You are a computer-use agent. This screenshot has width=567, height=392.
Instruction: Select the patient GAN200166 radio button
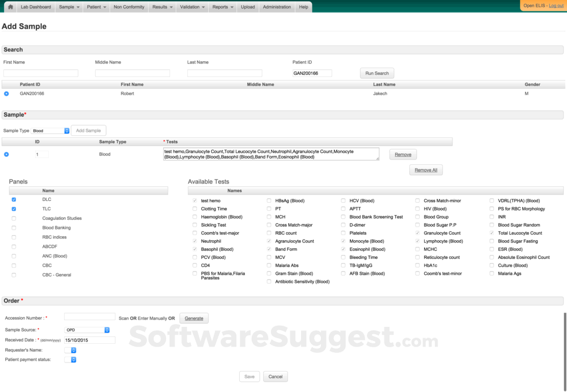click(x=6, y=93)
